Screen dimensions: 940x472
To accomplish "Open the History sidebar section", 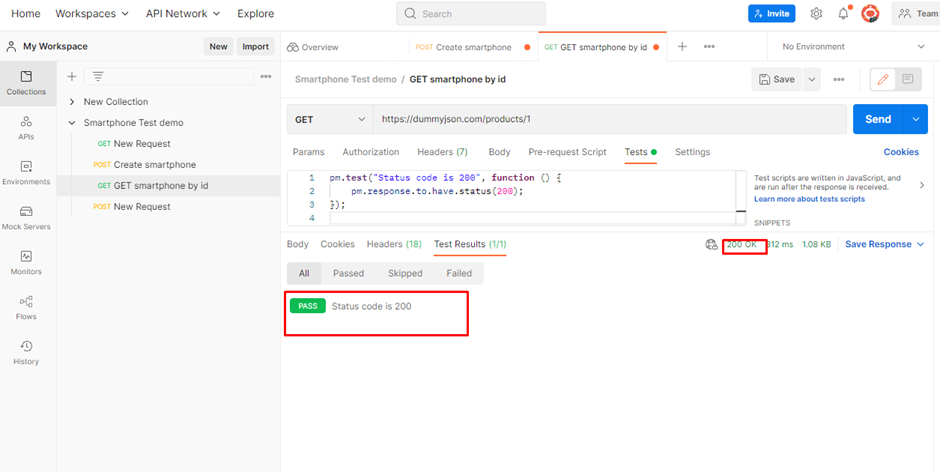I will (26, 353).
